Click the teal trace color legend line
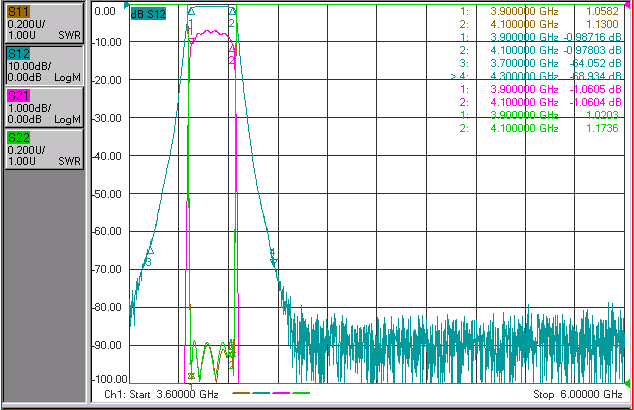The height and width of the screenshot is (410, 634). 261,393
